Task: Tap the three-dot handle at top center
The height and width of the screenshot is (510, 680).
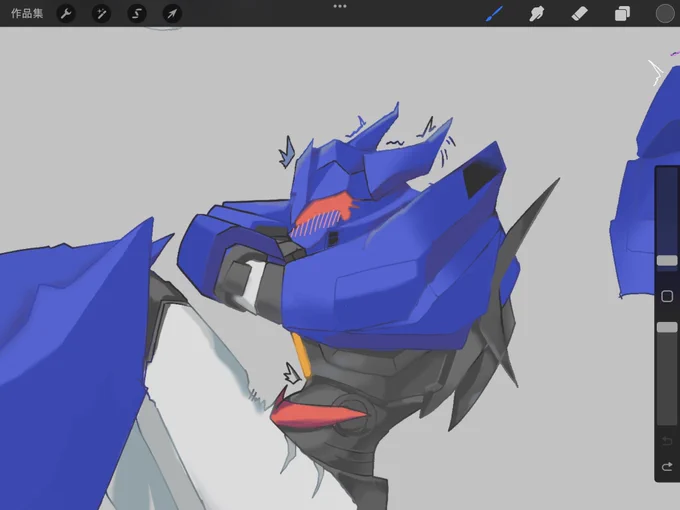Action: point(340,6)
